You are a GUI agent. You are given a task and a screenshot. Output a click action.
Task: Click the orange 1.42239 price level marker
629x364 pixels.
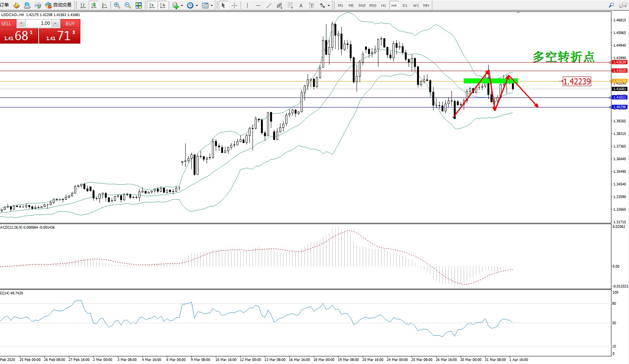tap(619, 81)
